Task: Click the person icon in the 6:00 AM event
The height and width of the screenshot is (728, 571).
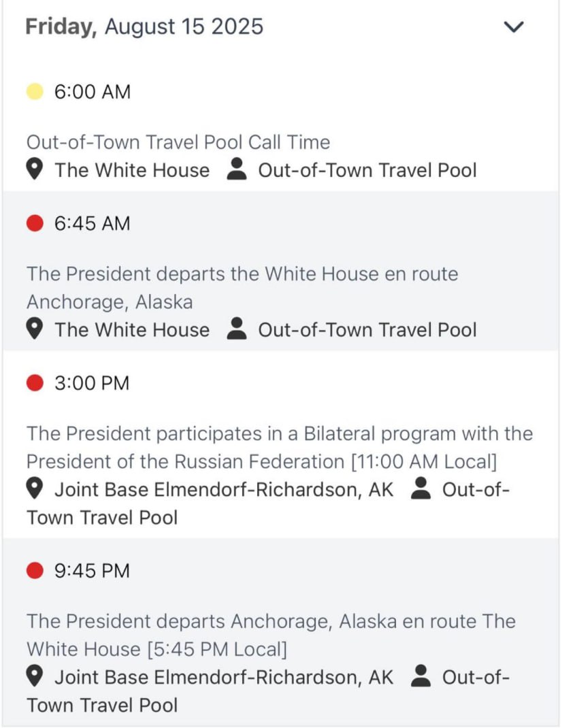Action: tap(235, 170)
